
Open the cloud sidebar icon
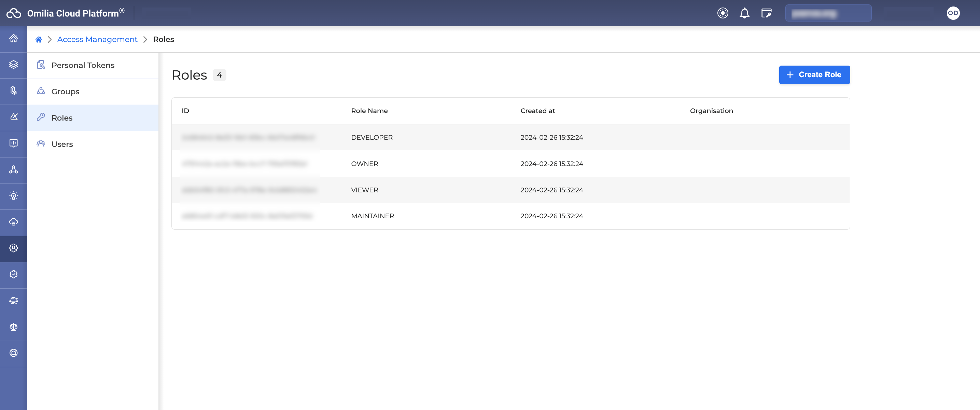pyautogui.click(x=14, y=222)
